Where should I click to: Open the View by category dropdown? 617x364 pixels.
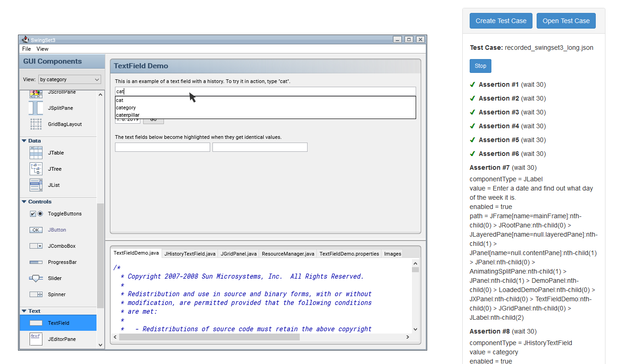(69, 79)
